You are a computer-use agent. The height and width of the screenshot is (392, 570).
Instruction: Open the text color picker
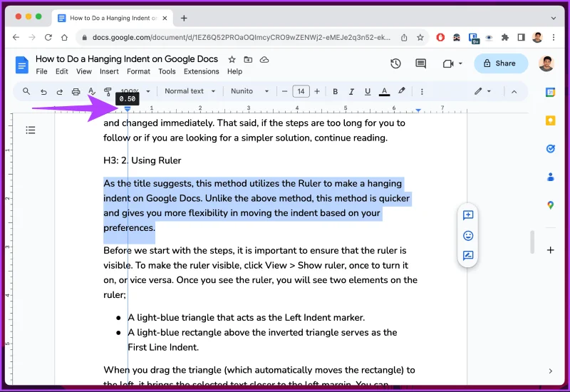(384, 92)
